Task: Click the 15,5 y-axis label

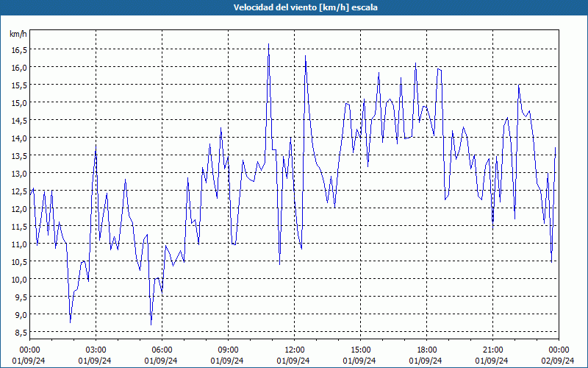Action: (18, 85)
